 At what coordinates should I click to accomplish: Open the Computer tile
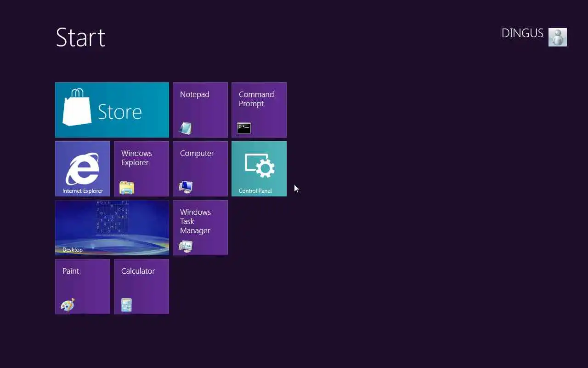coord(200,169)
